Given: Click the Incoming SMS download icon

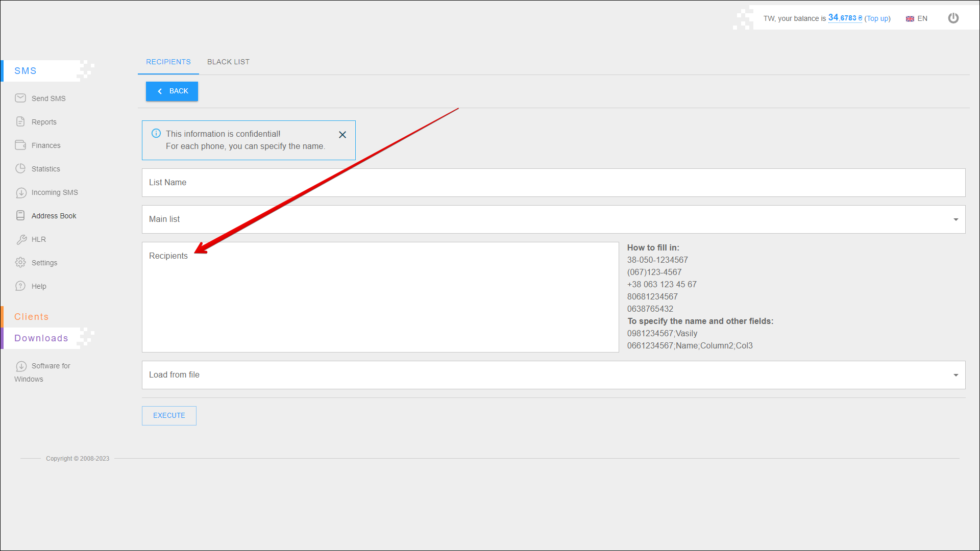Looking at the screenshot, I should pyautogui.click(x=21, y=192).
